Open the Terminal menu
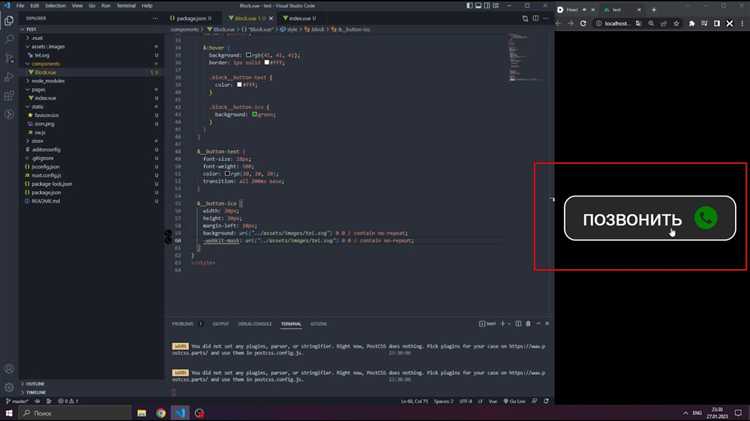The height and width of the screenshot is (421, 750). point(125,5)
